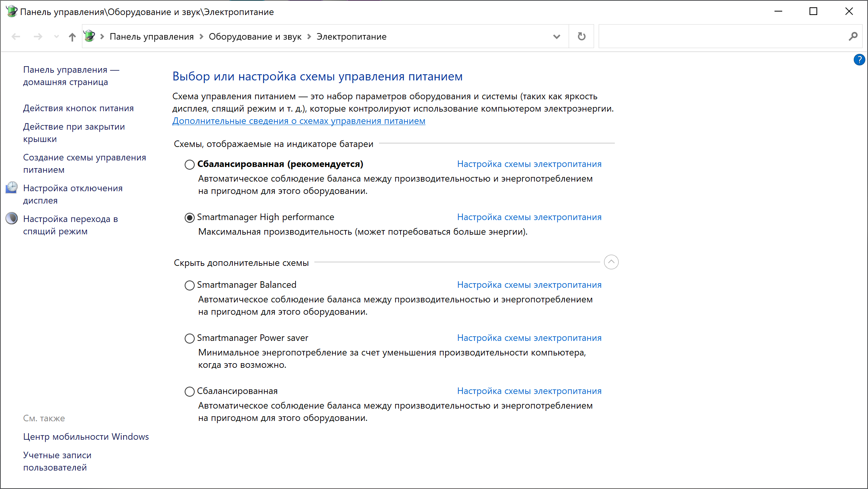Go to Панель управления breadcrumb
The height and width of the screenshot is (489, 868).
tap(152, 37)
